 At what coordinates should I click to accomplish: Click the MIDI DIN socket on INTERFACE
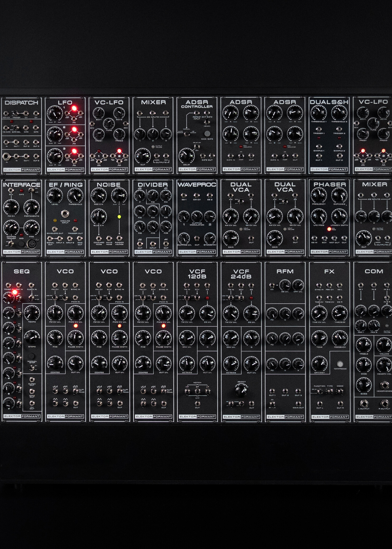[x=31, y=244]
